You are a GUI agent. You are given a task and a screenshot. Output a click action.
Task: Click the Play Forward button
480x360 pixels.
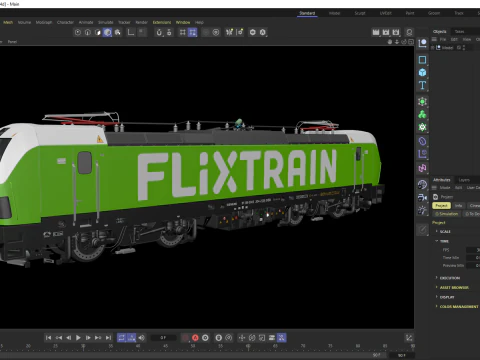tap(78, 338)
